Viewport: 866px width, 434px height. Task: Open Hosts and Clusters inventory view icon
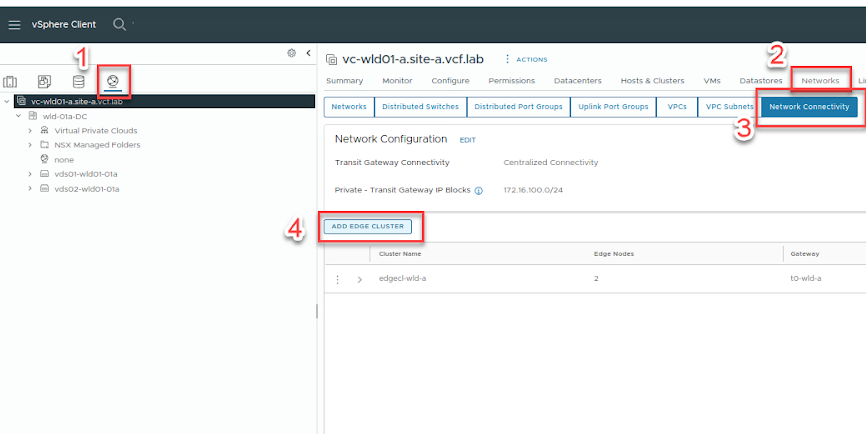[10, 82]
